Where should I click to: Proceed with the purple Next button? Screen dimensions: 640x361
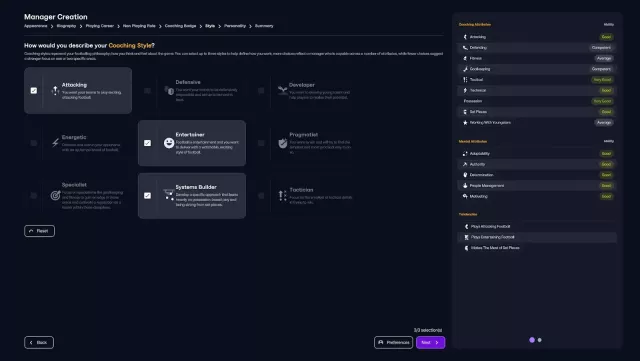431,343
